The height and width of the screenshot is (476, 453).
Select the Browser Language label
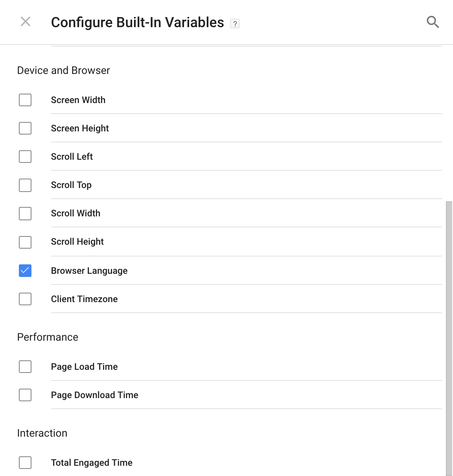[x=89, y=271]
